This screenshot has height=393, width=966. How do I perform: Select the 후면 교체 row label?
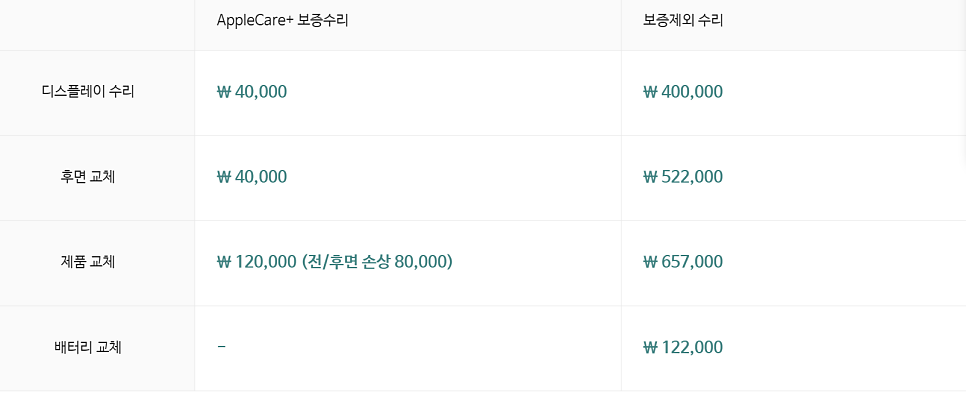pyautogui.click(x=88, y=177)
